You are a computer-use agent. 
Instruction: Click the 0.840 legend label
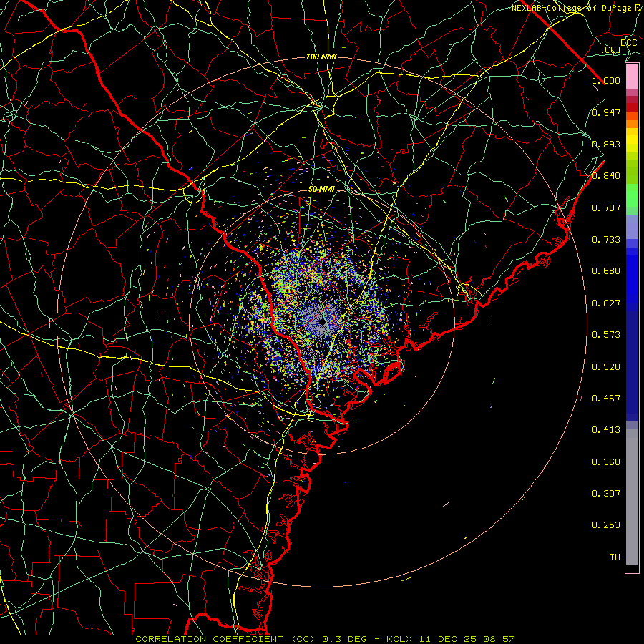(x=606, y=176)
